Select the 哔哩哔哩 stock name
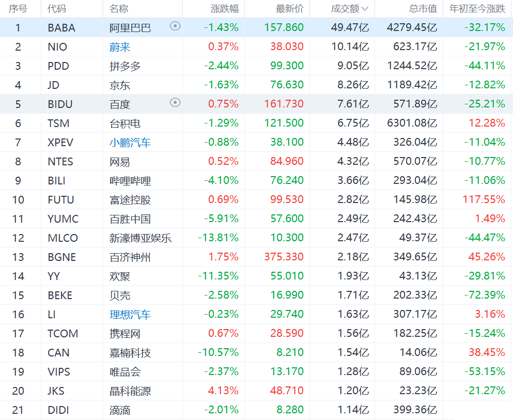This screenshot has height=420, width=513. click(130, 181)
